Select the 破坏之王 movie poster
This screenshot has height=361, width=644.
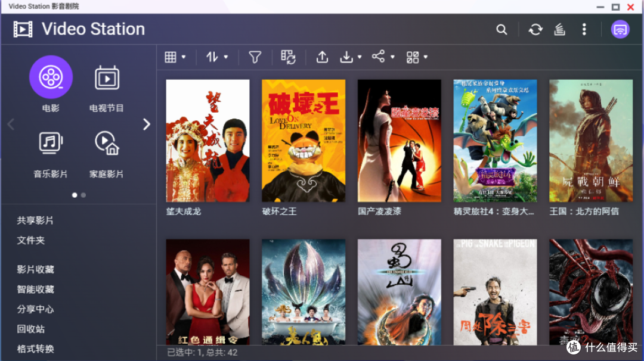304,141
